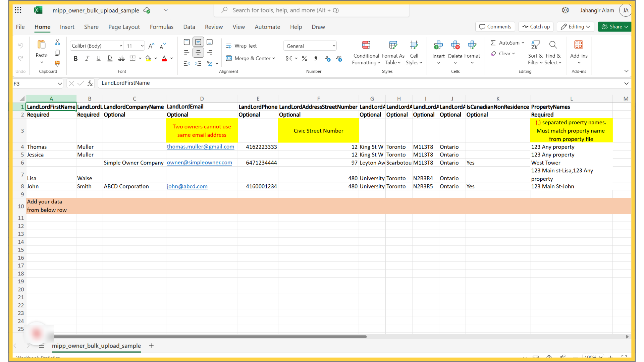Click the Excel logo icon
The image size is (644, 362).
[x=38, y=10]
